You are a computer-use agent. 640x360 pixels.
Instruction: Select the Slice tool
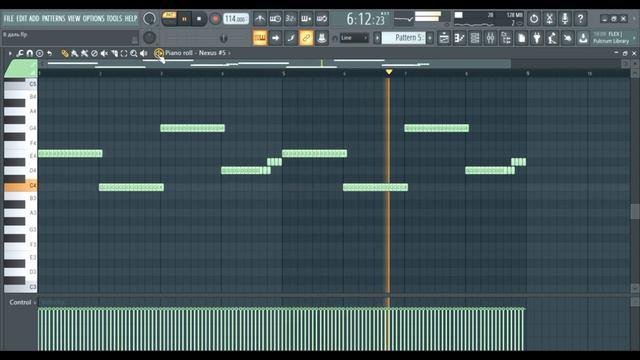[x=114, y=53]
